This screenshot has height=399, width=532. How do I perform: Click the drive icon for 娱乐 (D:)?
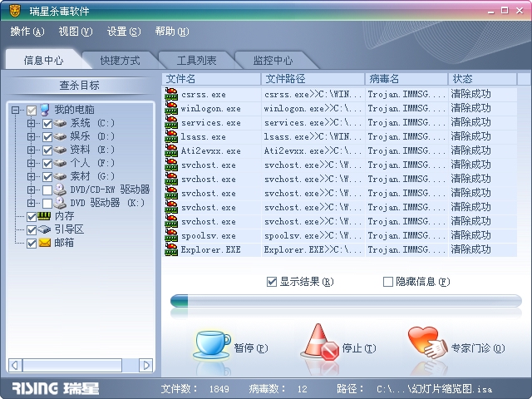tap(60, 136)
